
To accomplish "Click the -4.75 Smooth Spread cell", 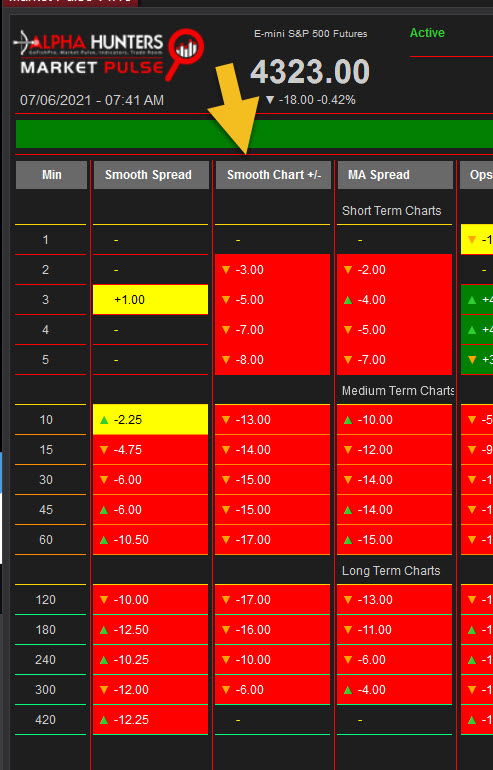I will (150, 450).
